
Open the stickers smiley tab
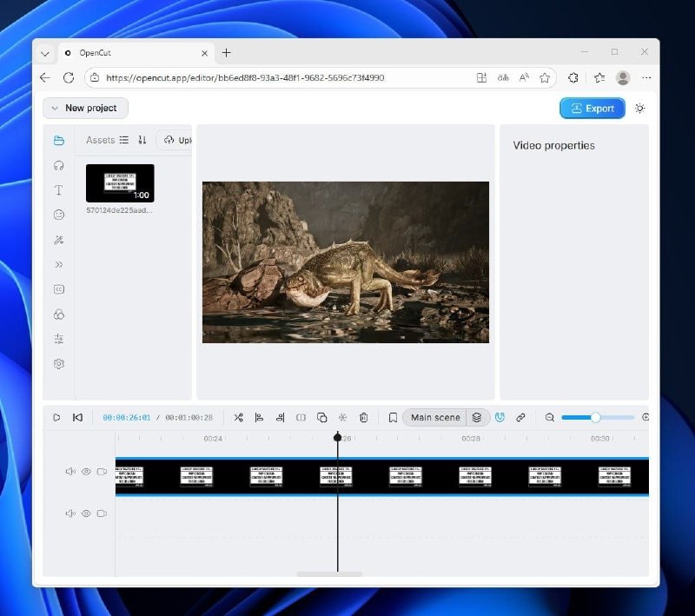[59, 215]
